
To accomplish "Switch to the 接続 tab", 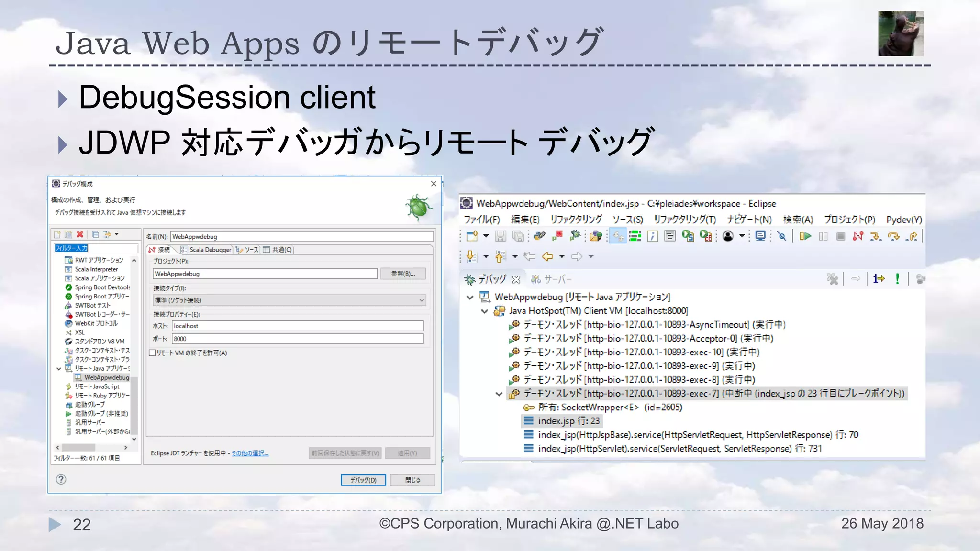I will (159, 250).
